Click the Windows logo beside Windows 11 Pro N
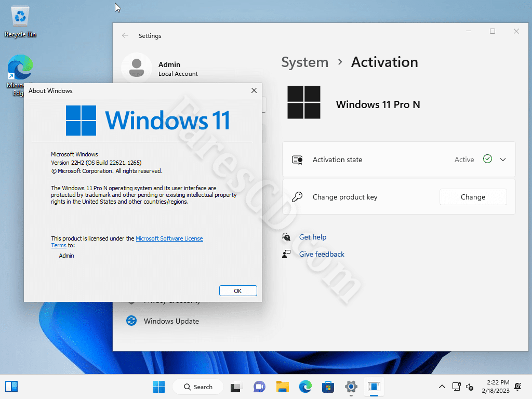 pyautogui.click(x=303, y=102)
